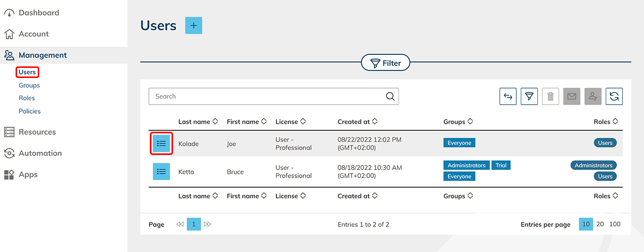This screenshot has height=252, width=644.
Task: Click the trash delete icon
Action: 550,97
